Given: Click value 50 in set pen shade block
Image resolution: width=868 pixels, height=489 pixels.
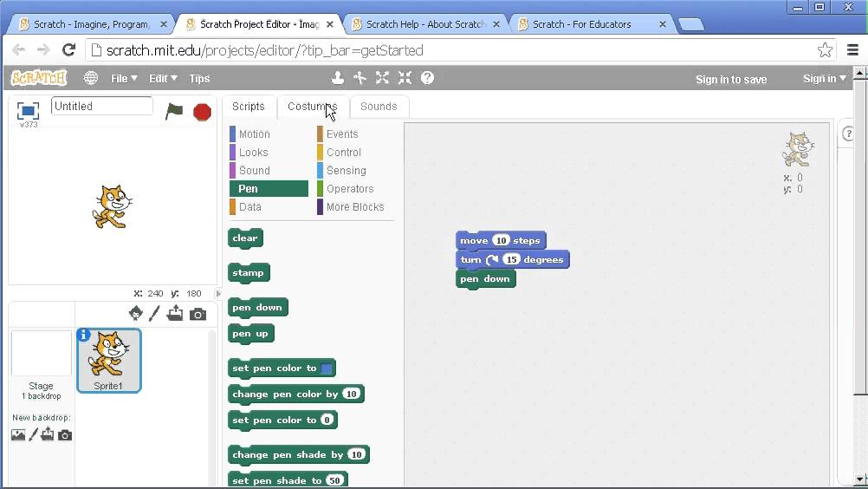Looking at the screenshot, I should click(x=334, y=480).
